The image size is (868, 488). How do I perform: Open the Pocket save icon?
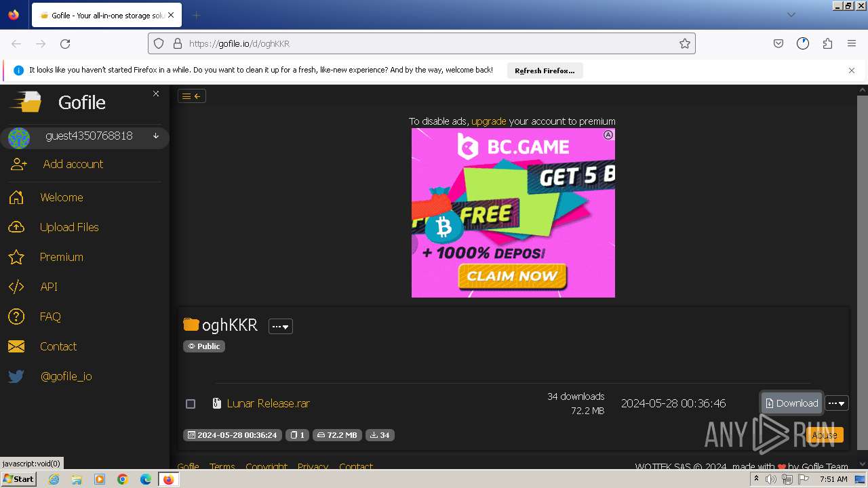tap(778, 43)
